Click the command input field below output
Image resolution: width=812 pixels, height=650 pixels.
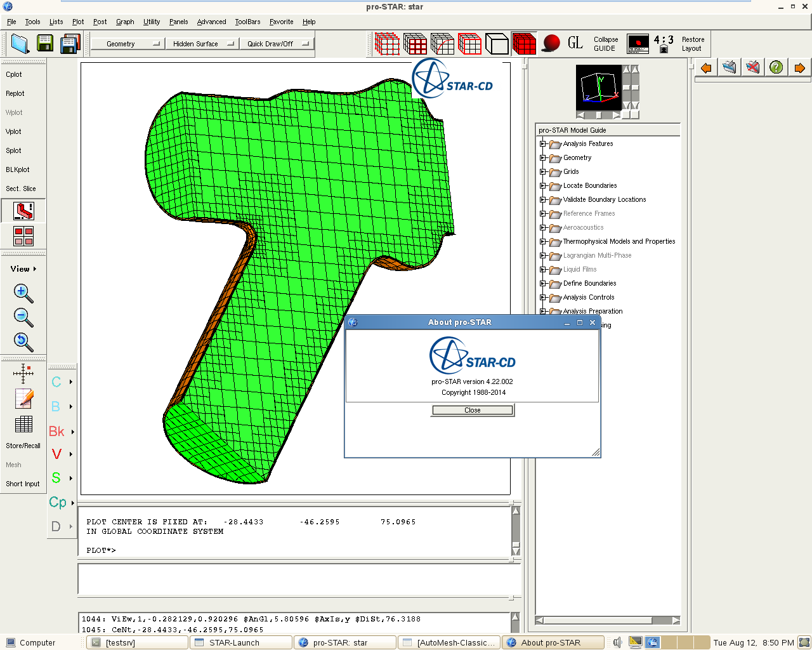[x=298, y=579]
